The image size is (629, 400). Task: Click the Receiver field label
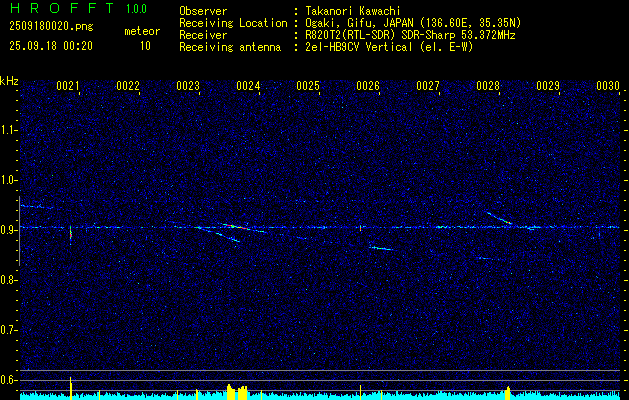point(203,35)
